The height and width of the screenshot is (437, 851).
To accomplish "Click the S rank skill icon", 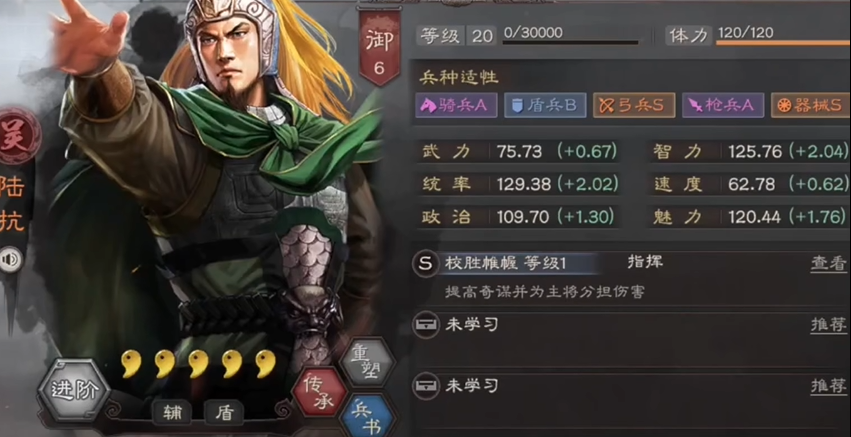I will tap(426, 264).
